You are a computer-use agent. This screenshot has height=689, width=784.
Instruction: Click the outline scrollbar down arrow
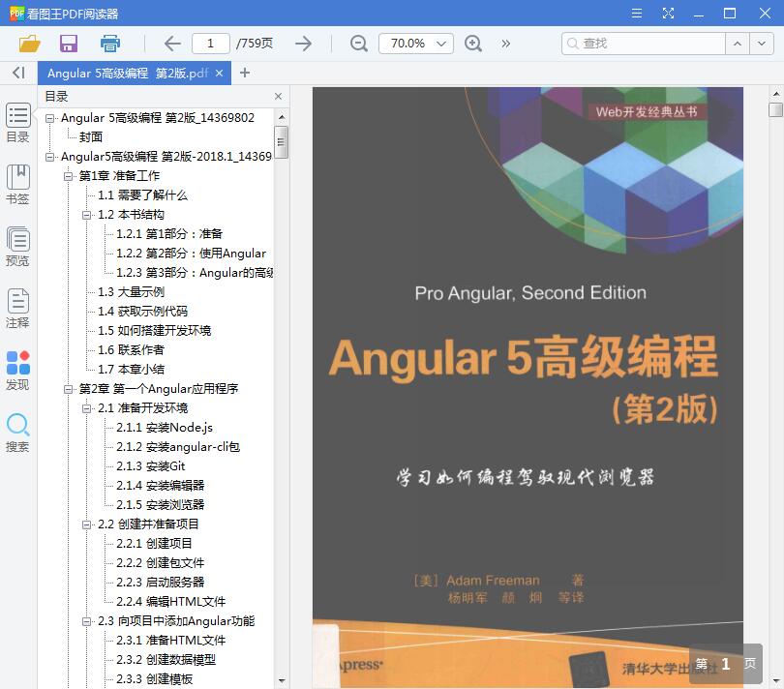tap(282, 680)
